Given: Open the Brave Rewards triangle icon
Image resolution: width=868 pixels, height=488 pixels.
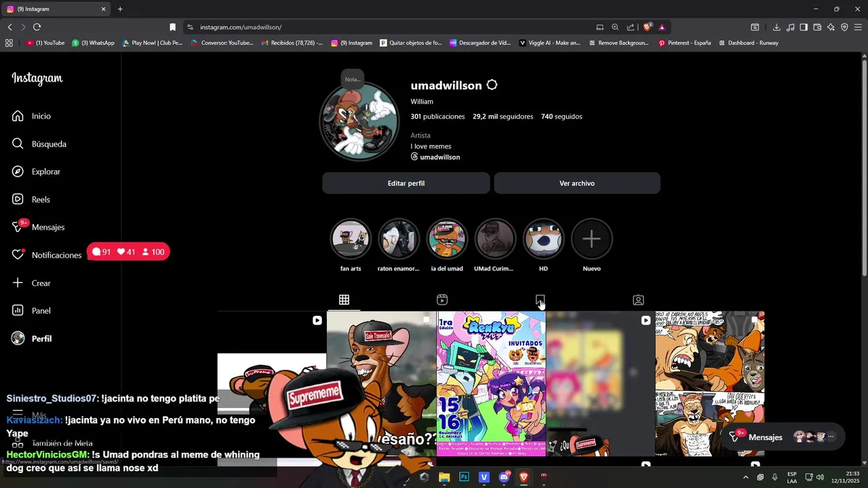Looking at the screenshot, I should point(662,27).
